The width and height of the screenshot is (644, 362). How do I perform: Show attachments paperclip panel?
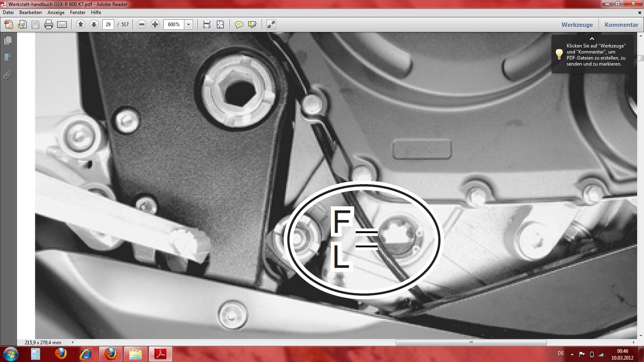[x=8, y=75]
